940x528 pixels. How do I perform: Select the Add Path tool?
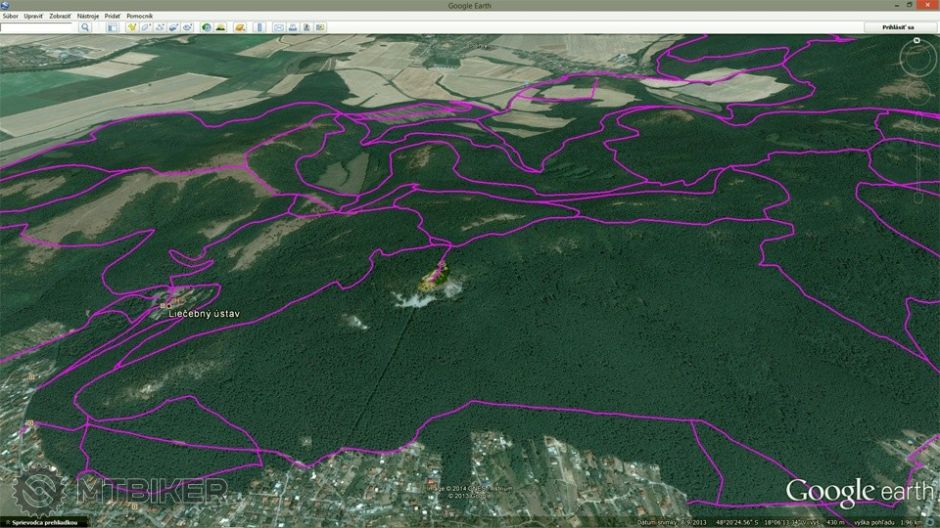160,27
